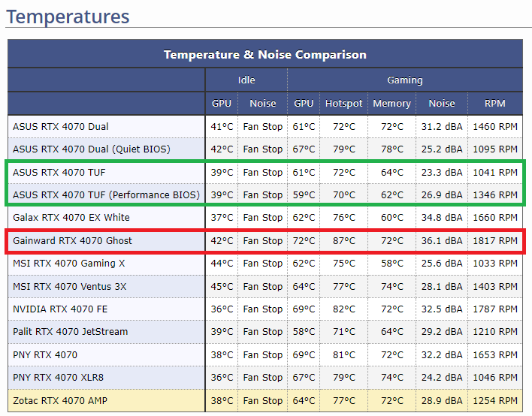The width and height of the screenshot is (532, 416).
Task: Click the 75°C hotspot value
Action: click(x=344, y=264)
